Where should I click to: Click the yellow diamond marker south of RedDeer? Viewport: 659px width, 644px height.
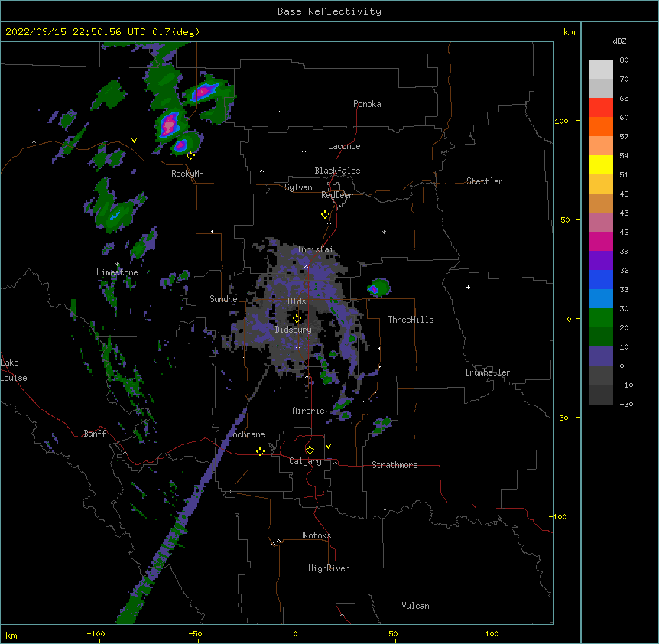pyautogui.click(x=325, y=215)
